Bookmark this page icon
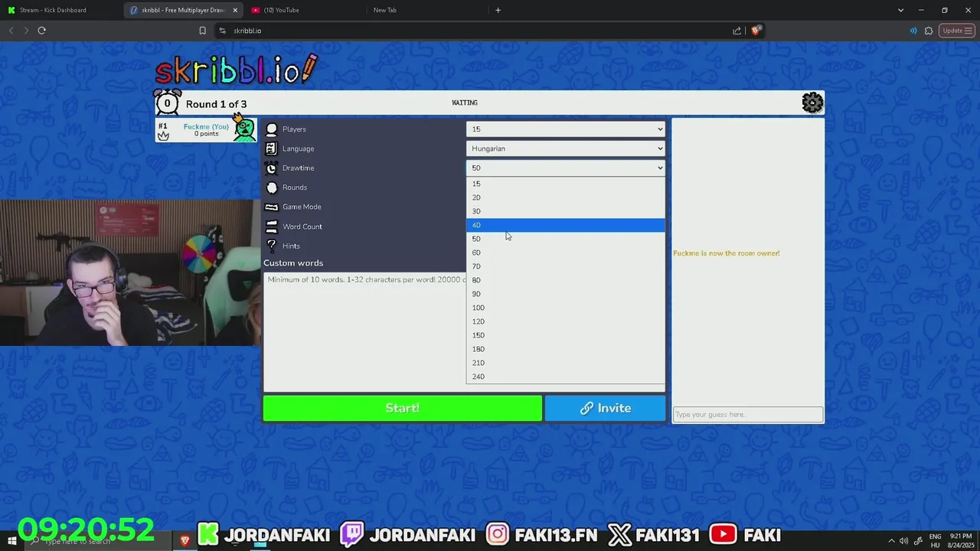Viewport: 980px width, 551px height. [x=202, y=31]
